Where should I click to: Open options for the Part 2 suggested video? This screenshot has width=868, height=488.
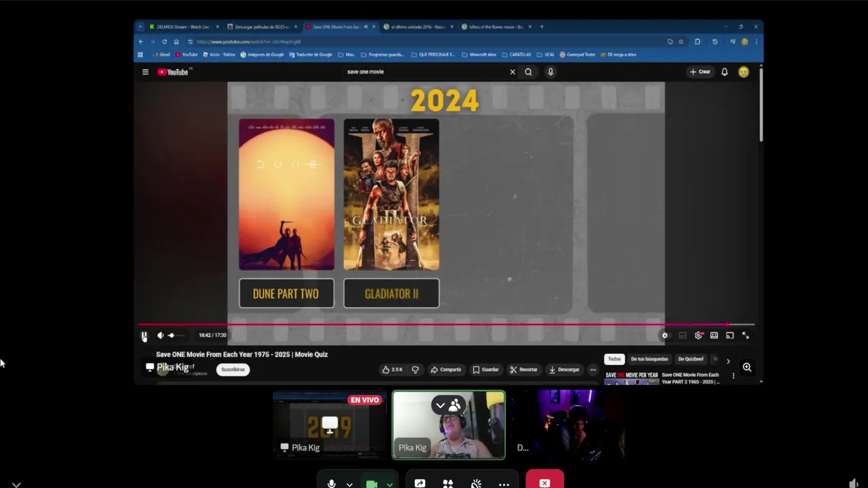(733, 375)
